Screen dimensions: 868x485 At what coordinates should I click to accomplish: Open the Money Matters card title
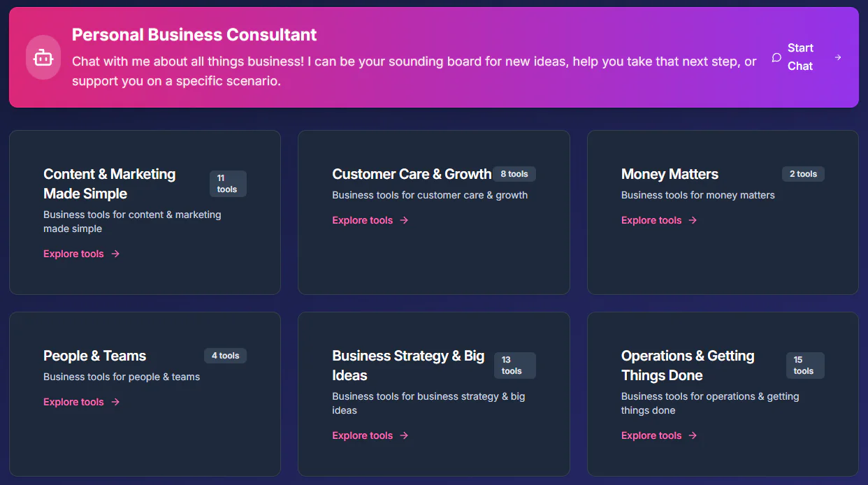pos(670,174)
